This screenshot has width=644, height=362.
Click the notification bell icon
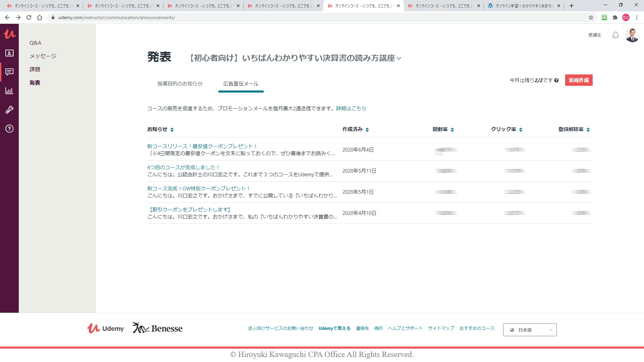click(x=615, y=35)
